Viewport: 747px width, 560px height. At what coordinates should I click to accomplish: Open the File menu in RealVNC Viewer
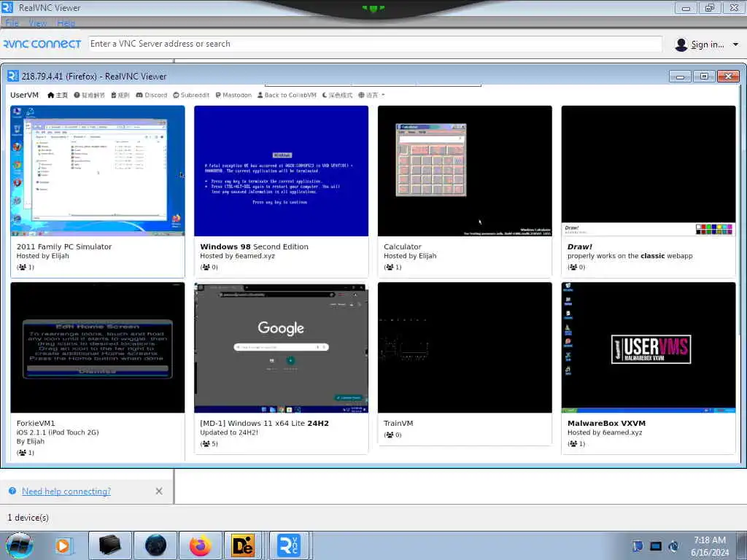coord(12,23)
